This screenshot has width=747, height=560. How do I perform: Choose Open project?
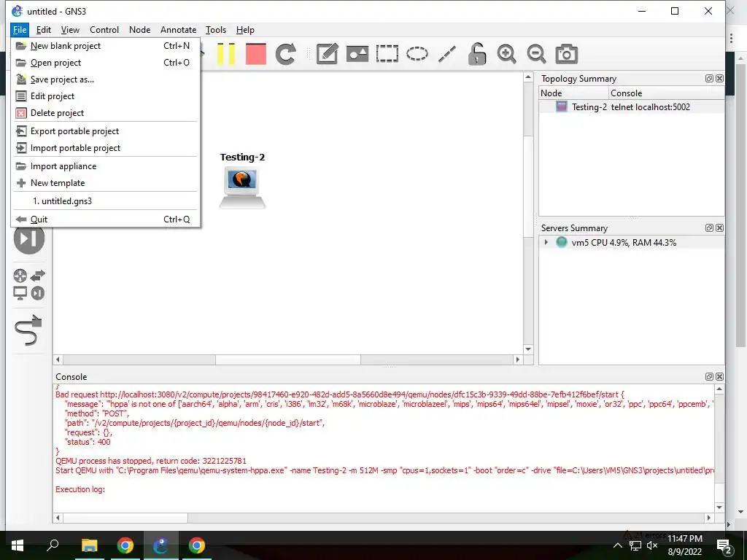coord(105,63)
